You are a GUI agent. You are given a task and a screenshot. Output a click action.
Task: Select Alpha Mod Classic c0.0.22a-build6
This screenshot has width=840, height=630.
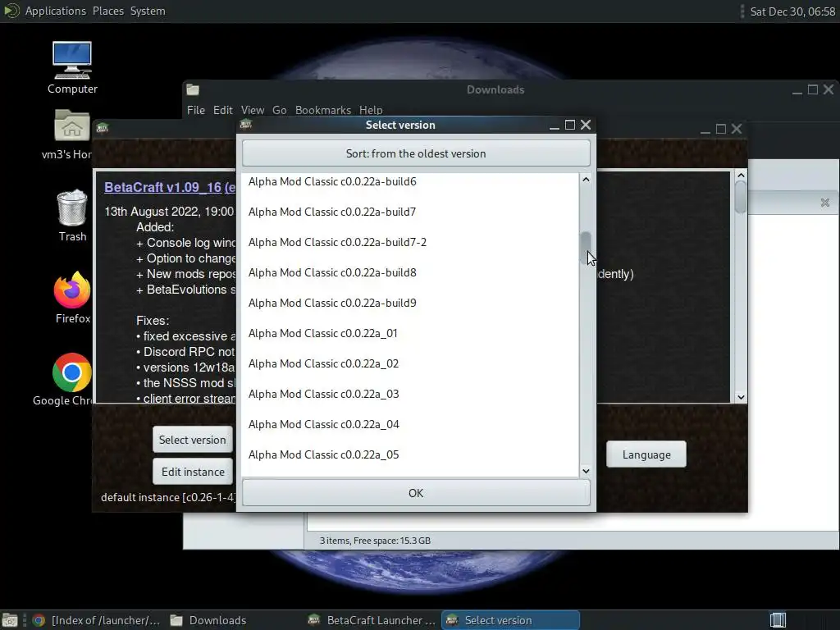[410, 181]
